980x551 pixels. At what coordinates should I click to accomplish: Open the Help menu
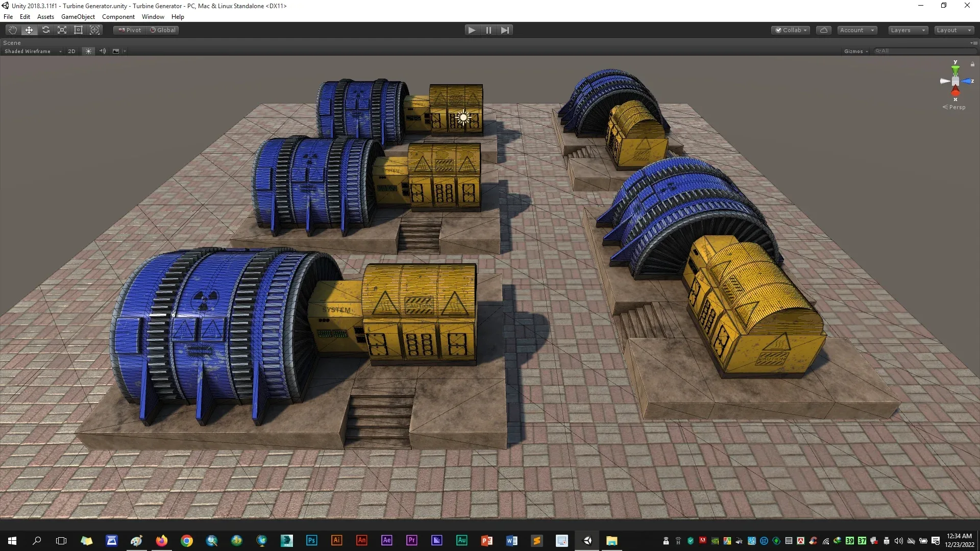coord(178,16)
